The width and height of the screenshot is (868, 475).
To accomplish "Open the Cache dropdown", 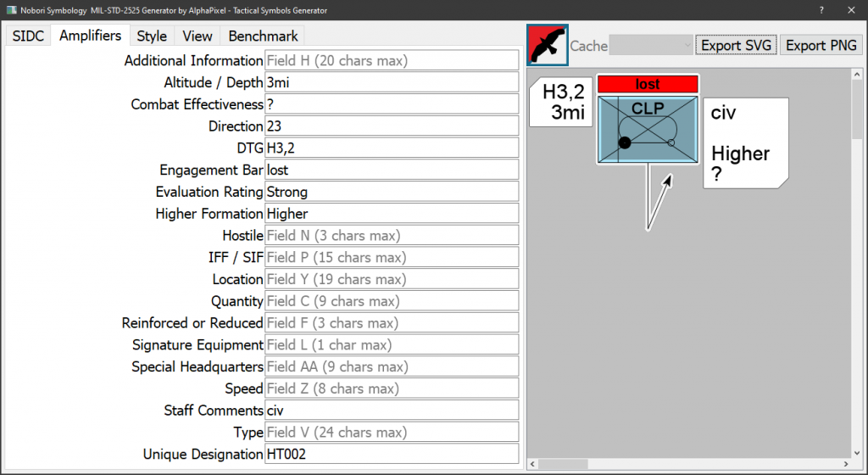I will [651, 46].
